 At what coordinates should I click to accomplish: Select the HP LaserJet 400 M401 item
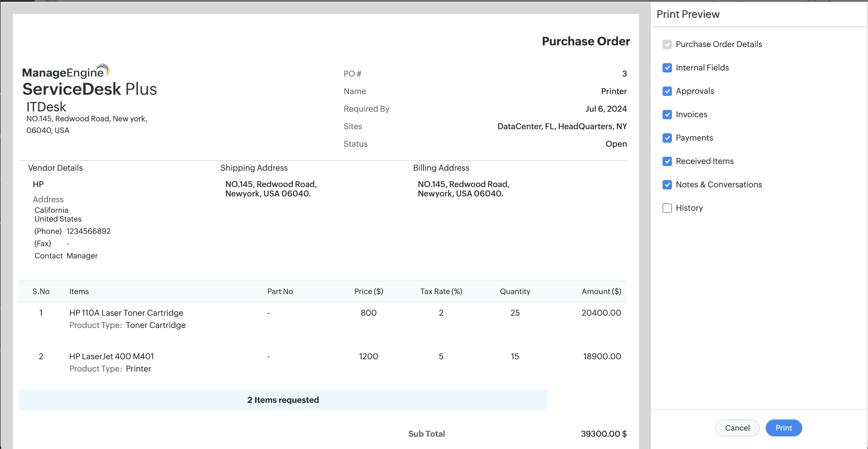coord(111,356)
